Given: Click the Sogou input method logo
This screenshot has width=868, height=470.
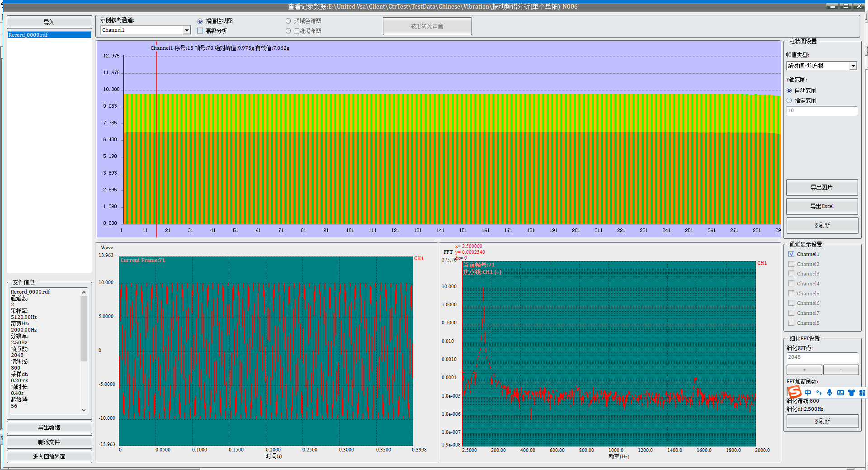Looking at the screenshot, I should click(794, 392).
